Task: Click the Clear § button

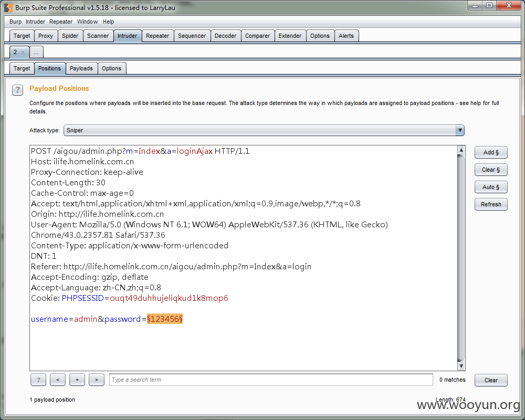Action: pos(491,170)
